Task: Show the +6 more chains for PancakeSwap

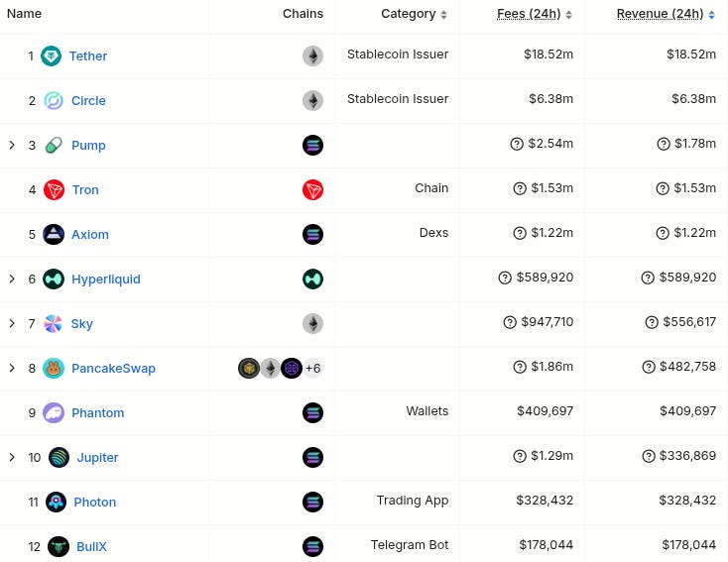Action: coord(313,368)
